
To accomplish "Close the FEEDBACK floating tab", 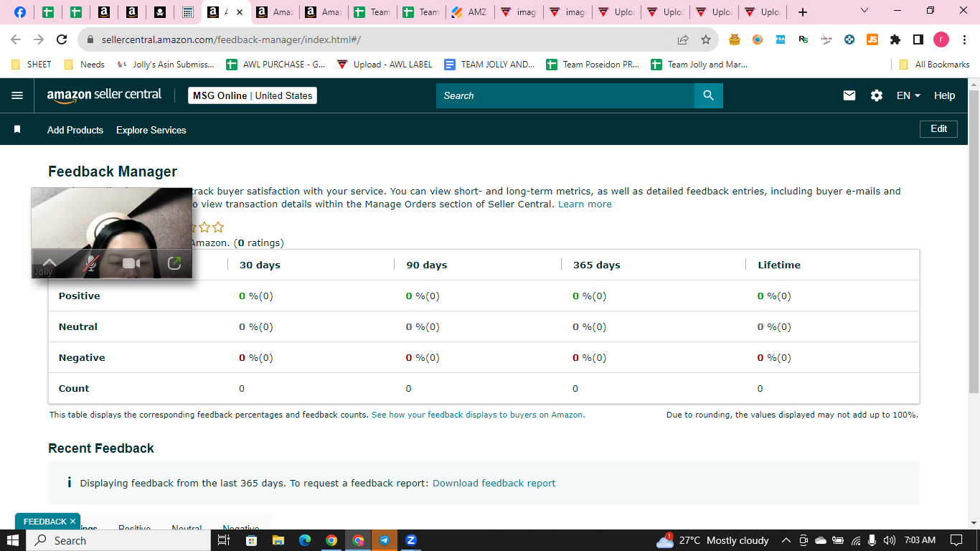I will tap(72, 522).
